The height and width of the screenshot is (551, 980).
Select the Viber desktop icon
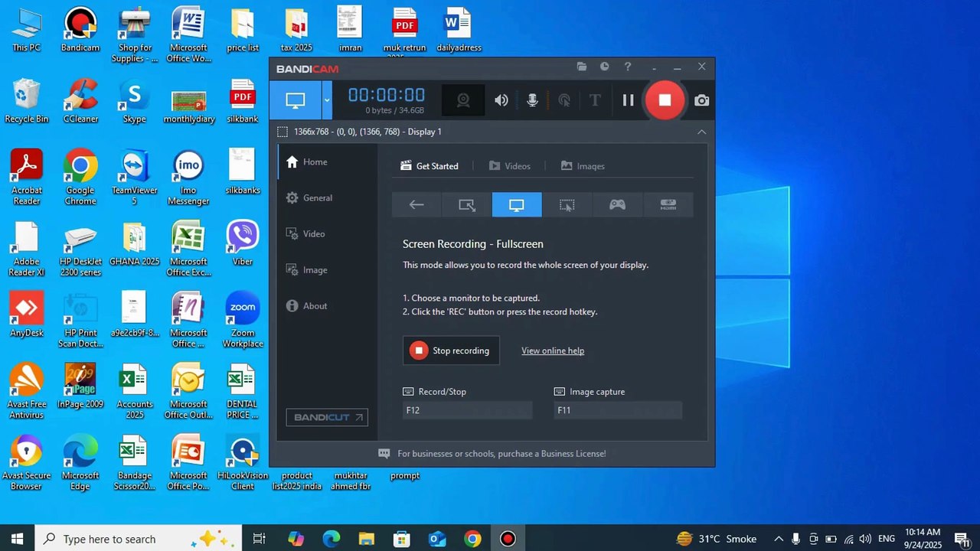click(x=243, y=243)
